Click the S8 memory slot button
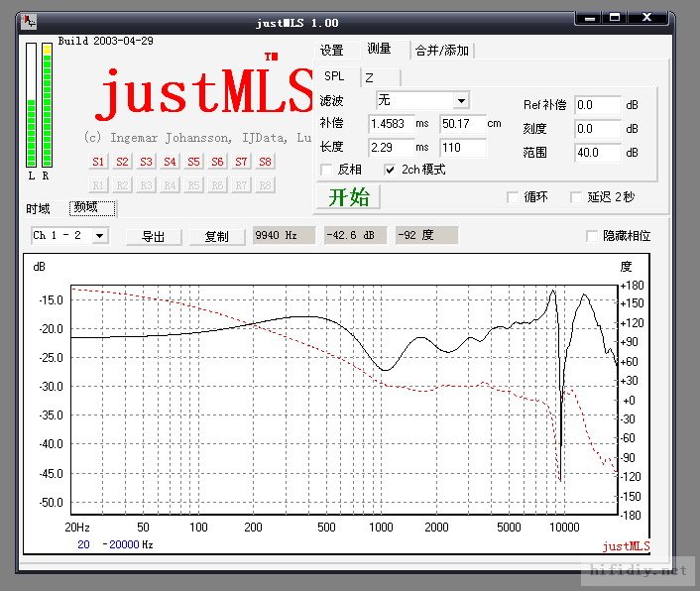The height and width of the screenshot is (591, 700). click(x=265, y=162)
